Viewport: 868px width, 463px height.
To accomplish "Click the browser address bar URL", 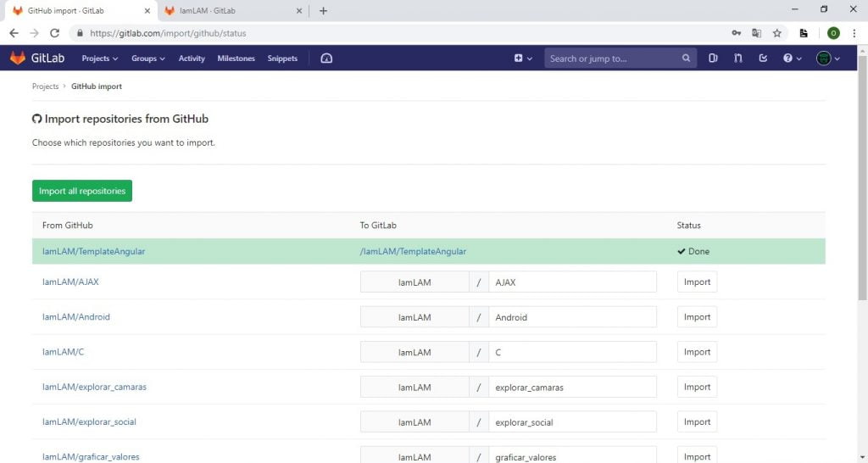I will (168, 33).
